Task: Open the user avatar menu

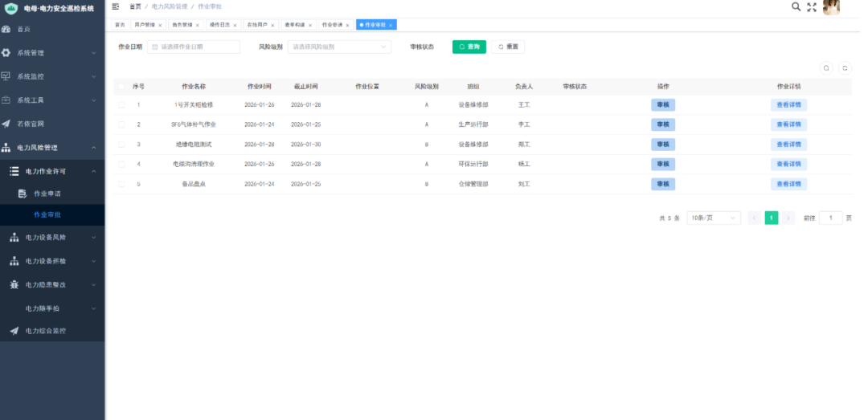Action: click(831, 7)
